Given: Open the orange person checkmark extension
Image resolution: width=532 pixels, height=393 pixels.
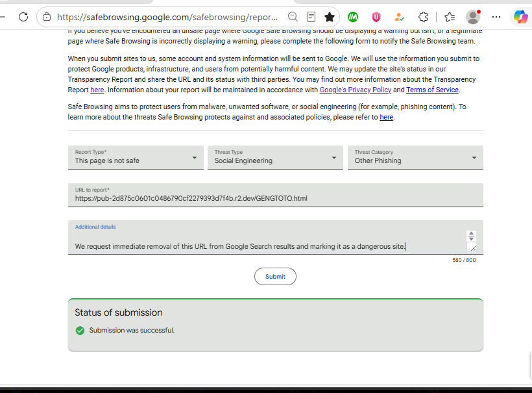Looking at the screenshot, I should [400, 17].
